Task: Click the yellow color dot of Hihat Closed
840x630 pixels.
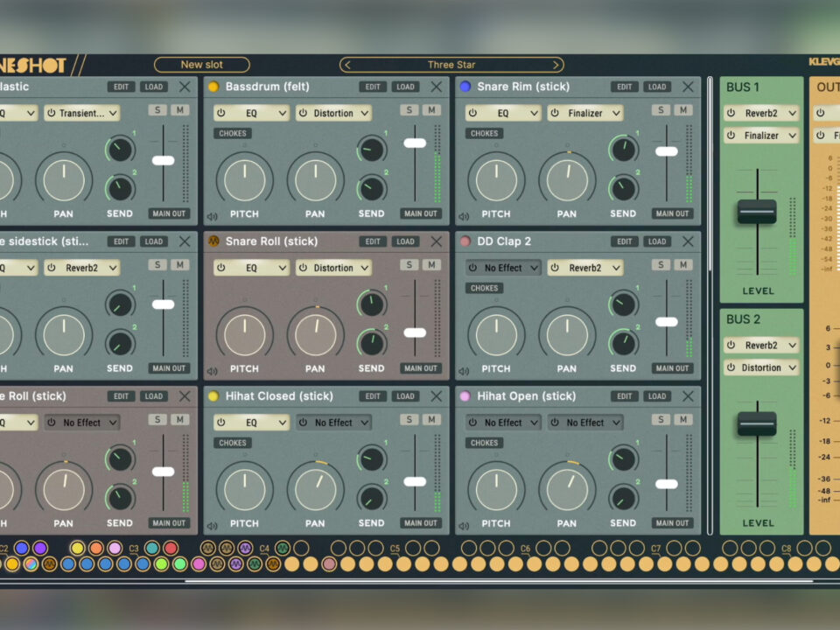Action: point(213,396)
